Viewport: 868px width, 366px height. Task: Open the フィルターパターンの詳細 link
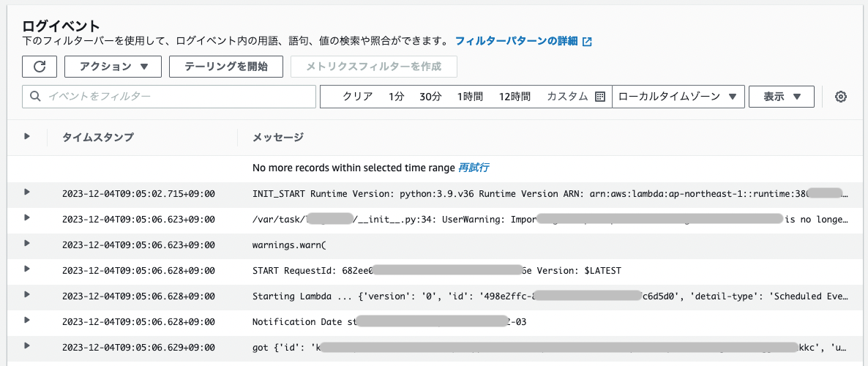[516, 41]
